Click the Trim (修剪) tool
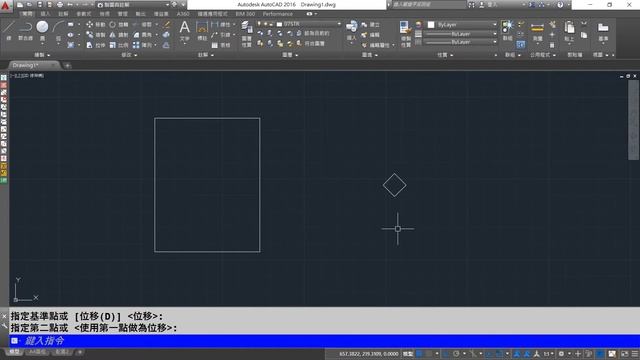This screenshot has width=640, height=360. pos(142,24)
